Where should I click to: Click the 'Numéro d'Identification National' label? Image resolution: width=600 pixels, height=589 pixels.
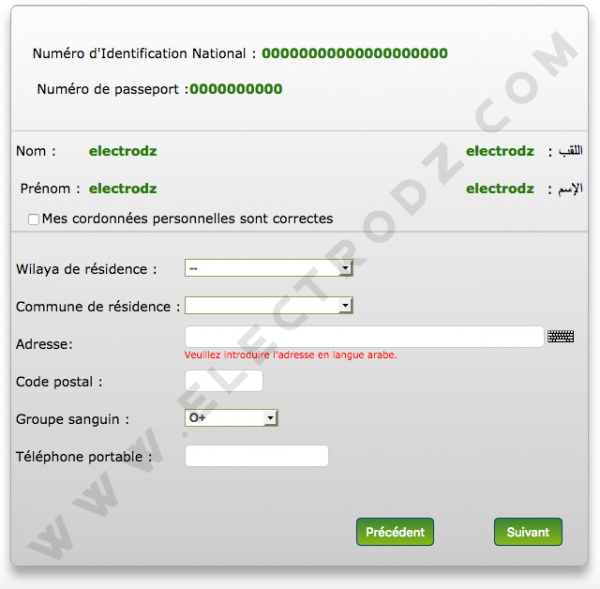pyautogui.click(x=139, y=54)
